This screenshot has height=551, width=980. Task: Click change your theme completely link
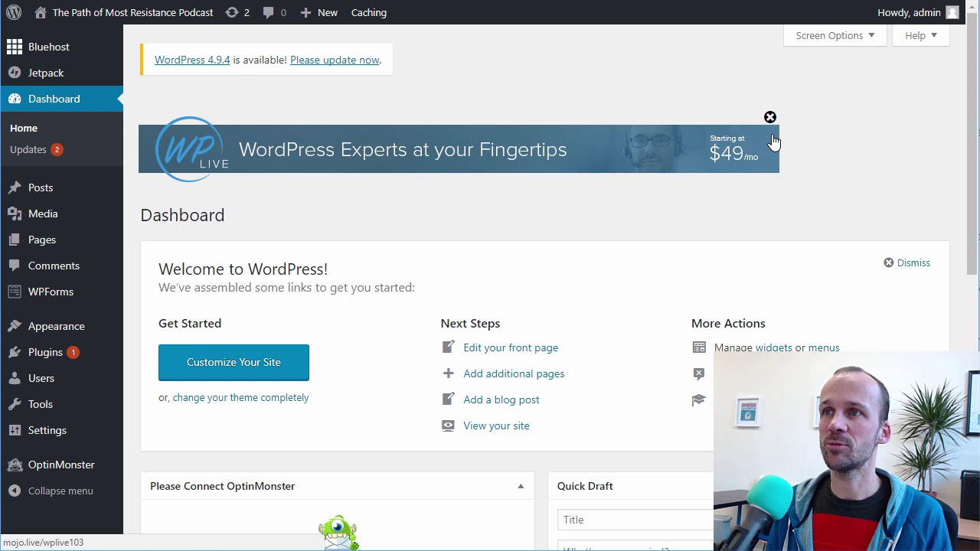pyautogui.click(x=240, y=397)
